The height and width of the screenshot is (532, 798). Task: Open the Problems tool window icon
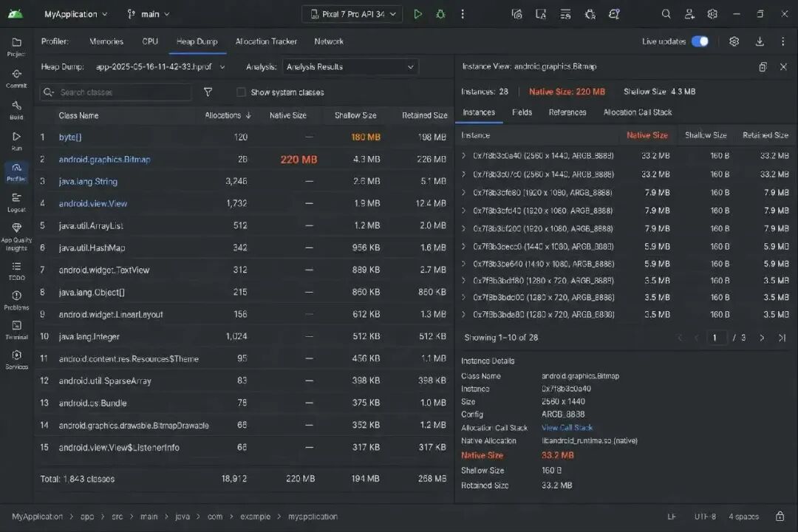(16, 301)
